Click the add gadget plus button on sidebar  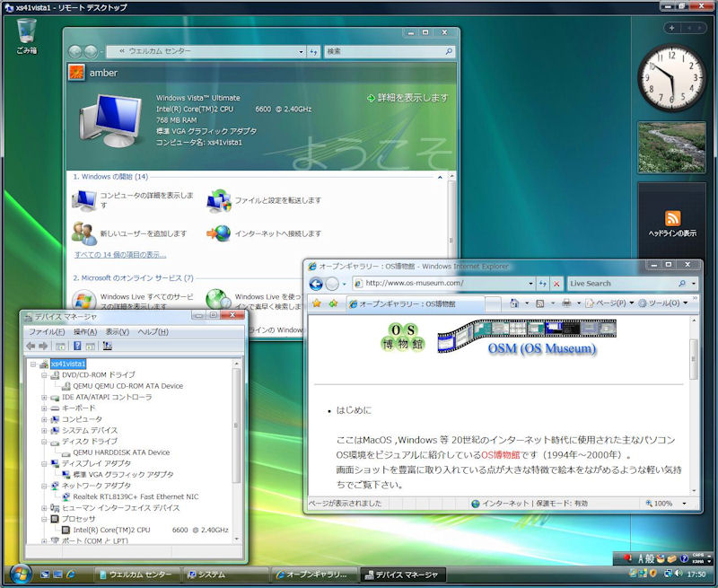tap(671, 28)
